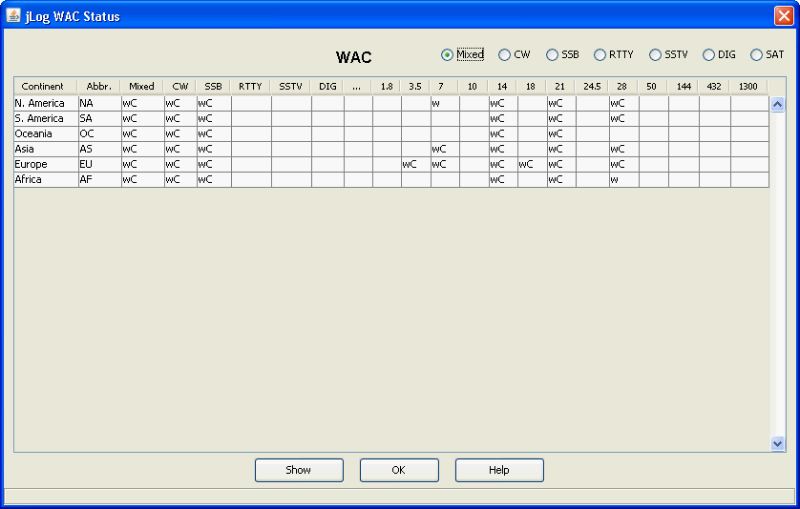Viewport: 800px width, 509px height.
Task: Select the Oceania continent cell
Action: (x=44, y=133)
